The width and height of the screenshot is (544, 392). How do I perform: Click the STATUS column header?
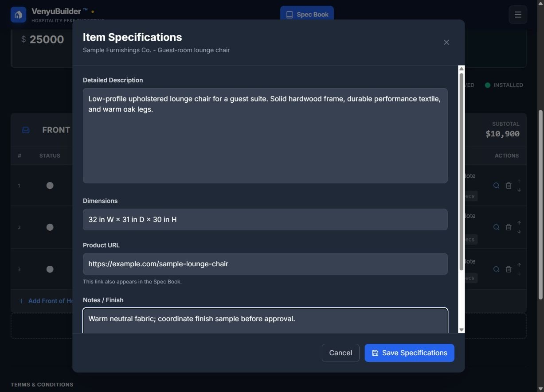[x=50, y=156]
